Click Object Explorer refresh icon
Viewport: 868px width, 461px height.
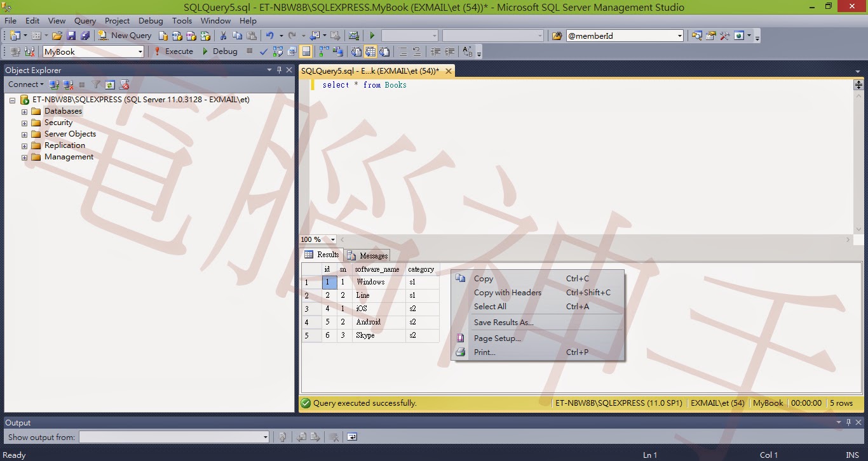pyautogui.click(x=110, y=84)
